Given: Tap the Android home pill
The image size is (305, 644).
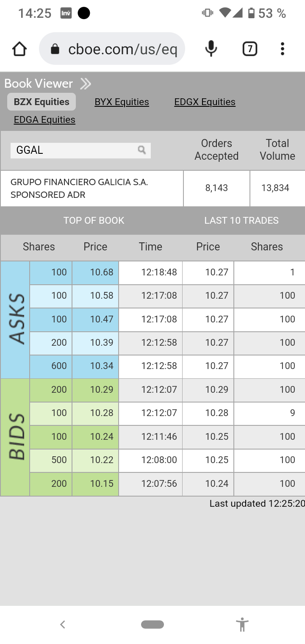Looking at the screenshot, I should [x=152, y=624].
